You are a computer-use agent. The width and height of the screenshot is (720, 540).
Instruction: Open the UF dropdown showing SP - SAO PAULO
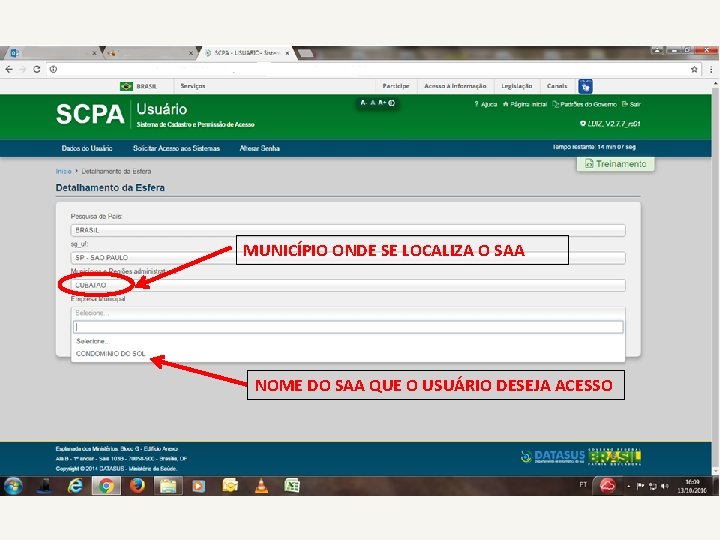coord(348,258)
